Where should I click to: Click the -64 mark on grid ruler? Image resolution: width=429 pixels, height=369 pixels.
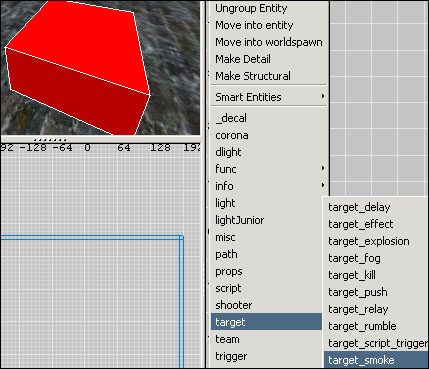[x=63, y=148]
